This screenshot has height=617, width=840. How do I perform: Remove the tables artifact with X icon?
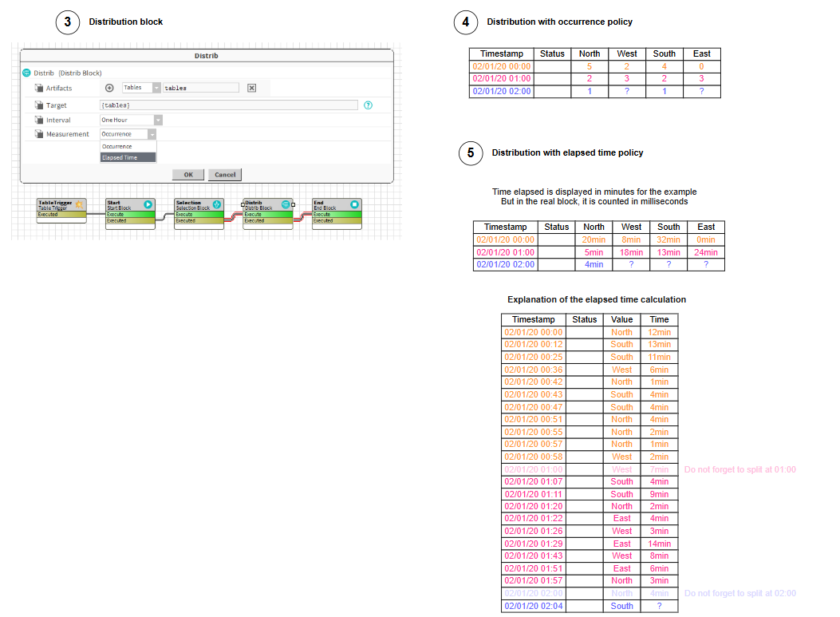(251, 88)
